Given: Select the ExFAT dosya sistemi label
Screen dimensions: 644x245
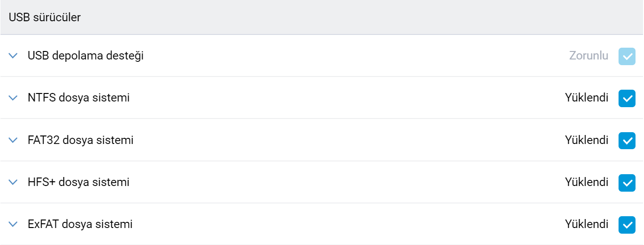Looking at the screenshot, I should tap(80, 224).
